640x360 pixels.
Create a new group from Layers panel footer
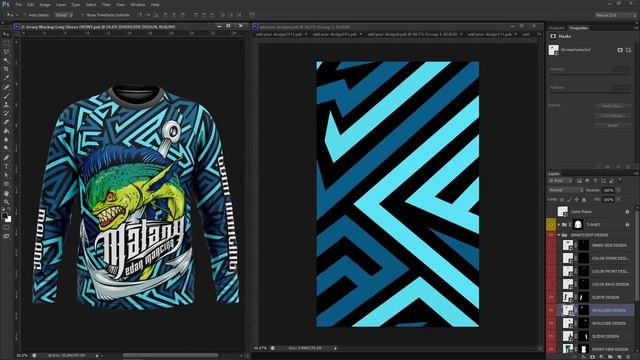(x=610, y=357)
